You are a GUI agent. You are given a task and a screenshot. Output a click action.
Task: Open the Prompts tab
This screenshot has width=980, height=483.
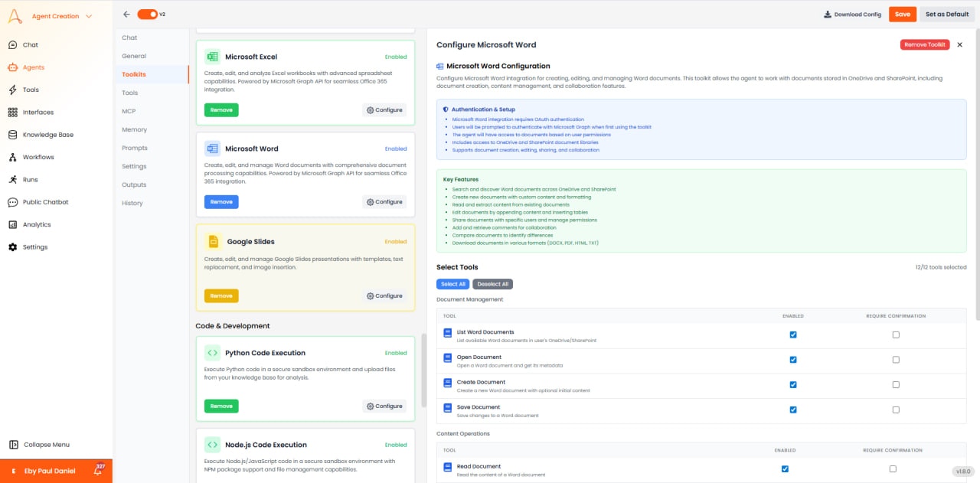pyautogui.click(x=135, y=148)
